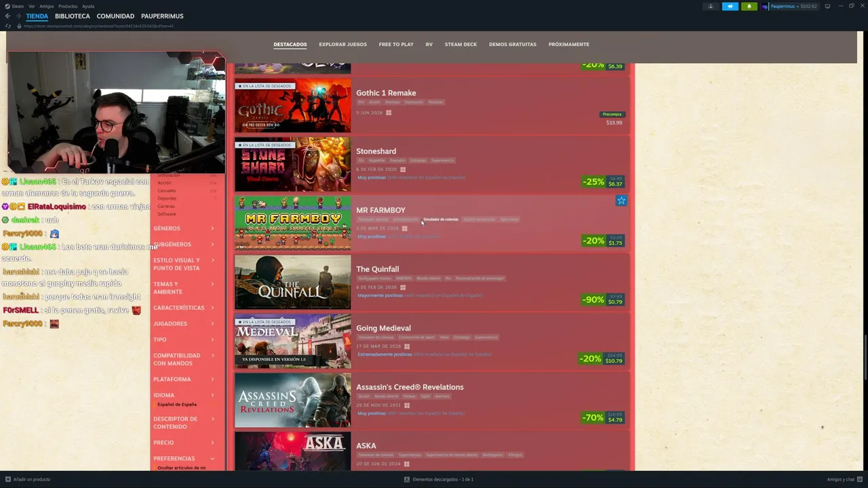
Task: Expand the COMPATIBILIDAD CON MANDOS filter
Action: (184, 359)
